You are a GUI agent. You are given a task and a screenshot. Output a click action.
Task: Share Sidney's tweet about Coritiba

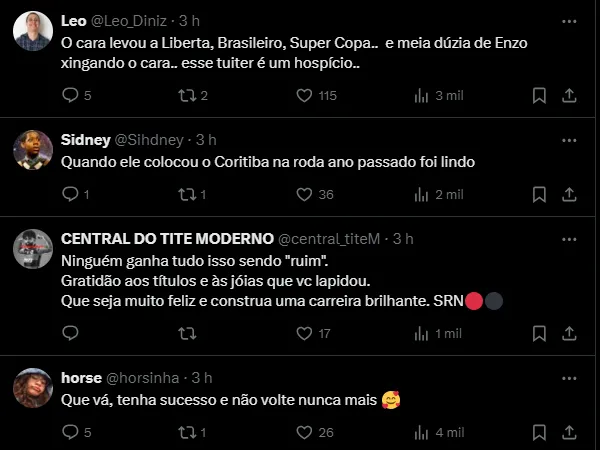pos(568,194)
